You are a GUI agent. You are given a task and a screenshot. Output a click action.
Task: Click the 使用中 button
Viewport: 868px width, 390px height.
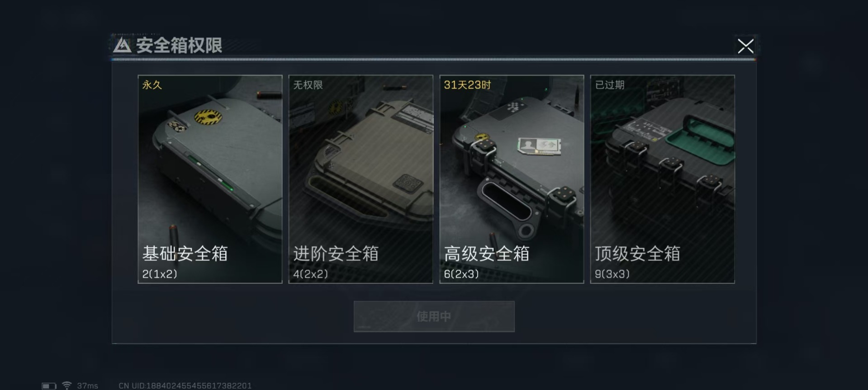[x=434, y=316]
